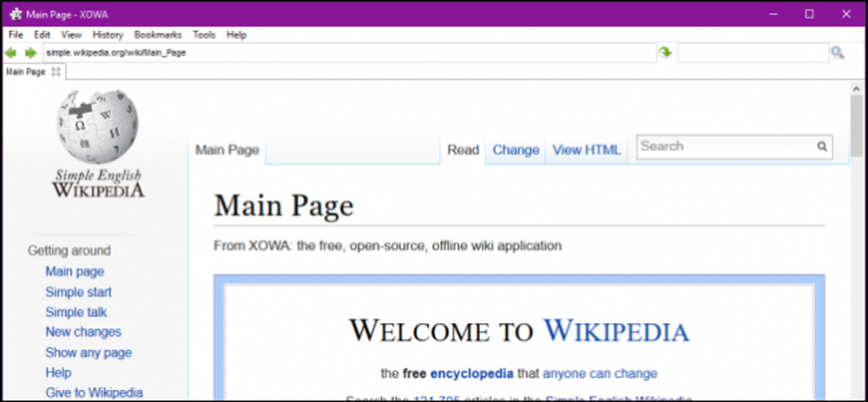The width and height of the screenshot is (868, 402).
Task: Click the empty search field in the toolbar
Action: (x=753, y=53)
